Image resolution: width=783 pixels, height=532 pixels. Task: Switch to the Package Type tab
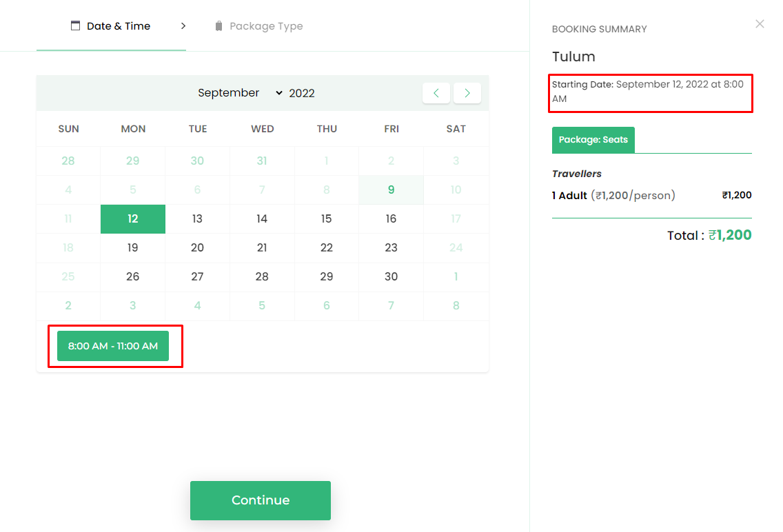pyautogui.click(x=266, y=25)
